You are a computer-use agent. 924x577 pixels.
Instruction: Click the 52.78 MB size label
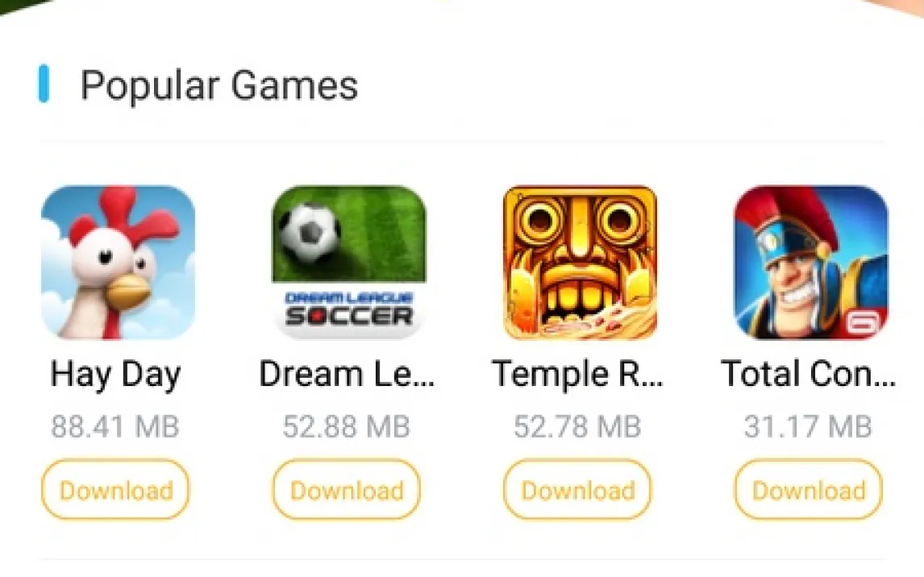(577, 426)
